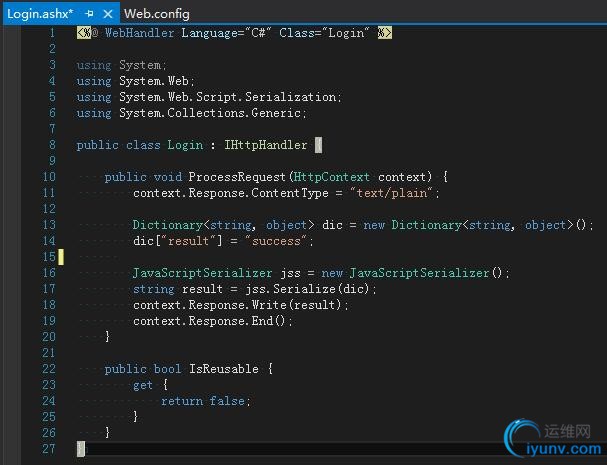Click the "text/plain" string literal
Screen dimensions: 607x465
click(x=391, y=193)
